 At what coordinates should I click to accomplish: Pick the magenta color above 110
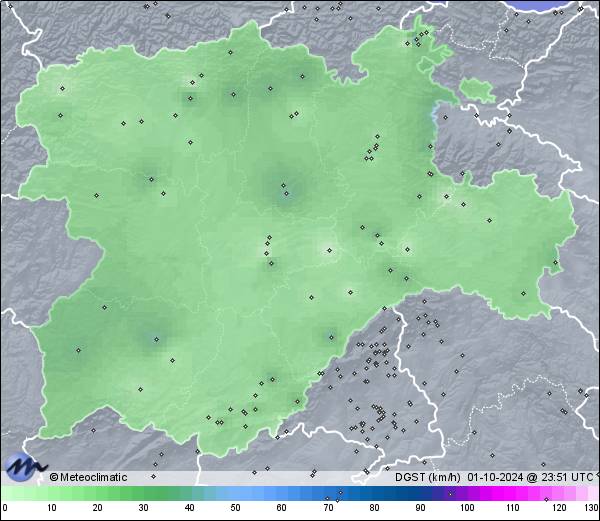[x=513, y=494]
